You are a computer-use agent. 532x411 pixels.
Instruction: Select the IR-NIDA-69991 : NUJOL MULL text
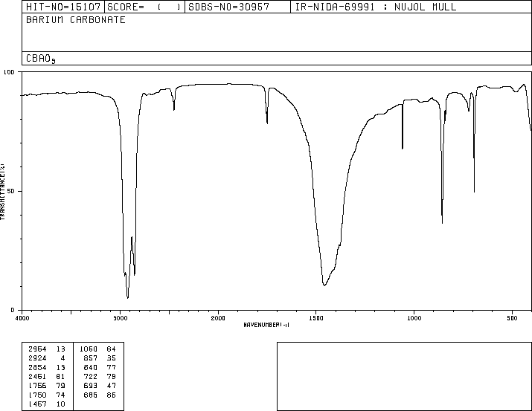(x=376, y=7)
